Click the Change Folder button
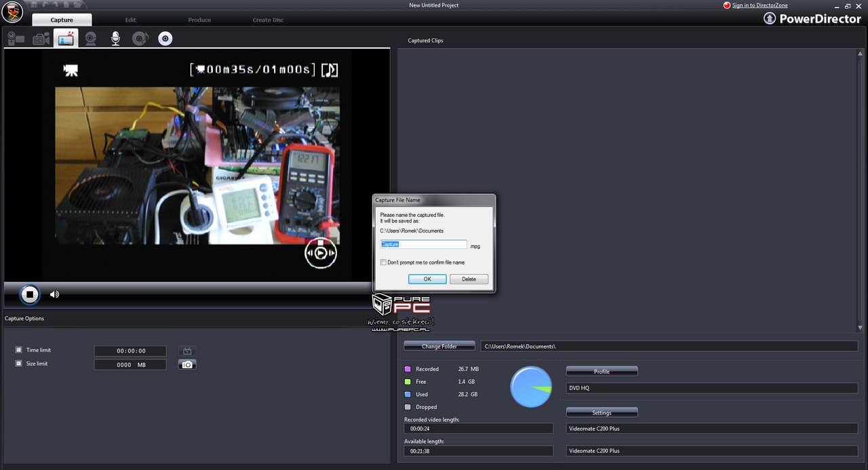Screen dimensions: 868x470 (439, 346)
